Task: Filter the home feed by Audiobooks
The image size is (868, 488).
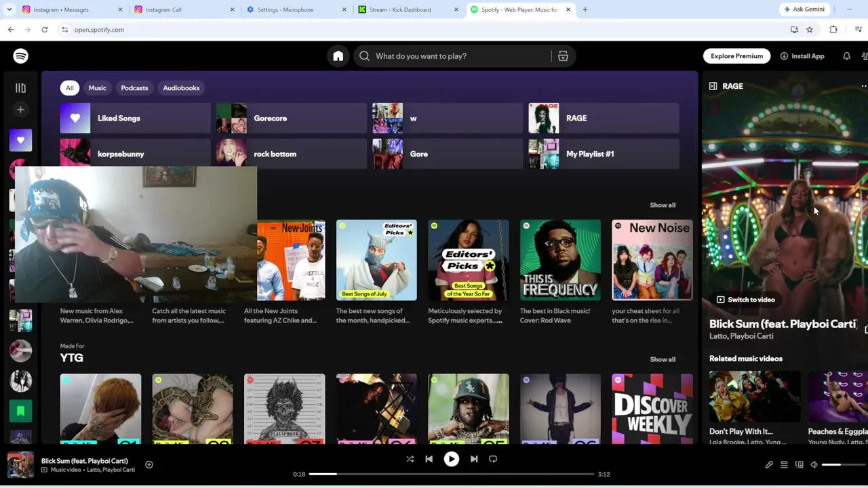Action: pyautogui.click(x=181, y=88)
